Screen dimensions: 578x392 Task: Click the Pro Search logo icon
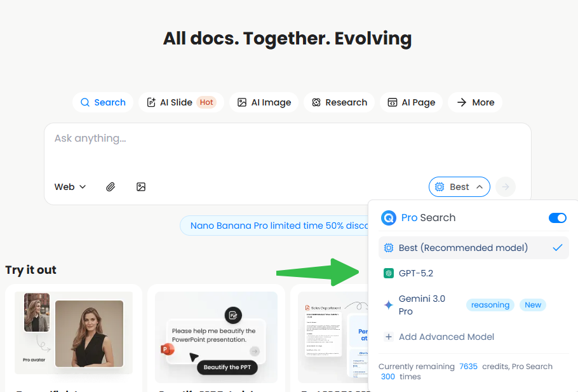pyautogui.click(x=389, y=218)
